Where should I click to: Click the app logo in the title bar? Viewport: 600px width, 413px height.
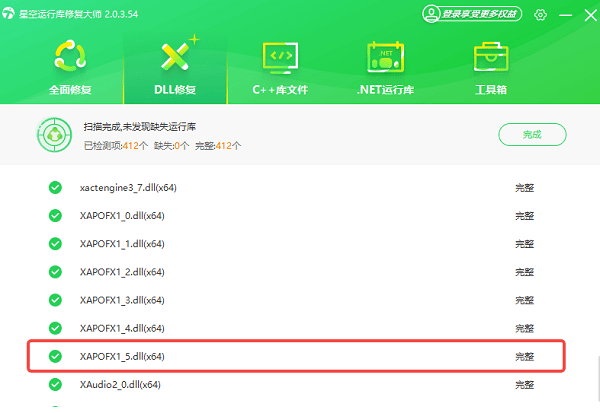coord(8,13)
